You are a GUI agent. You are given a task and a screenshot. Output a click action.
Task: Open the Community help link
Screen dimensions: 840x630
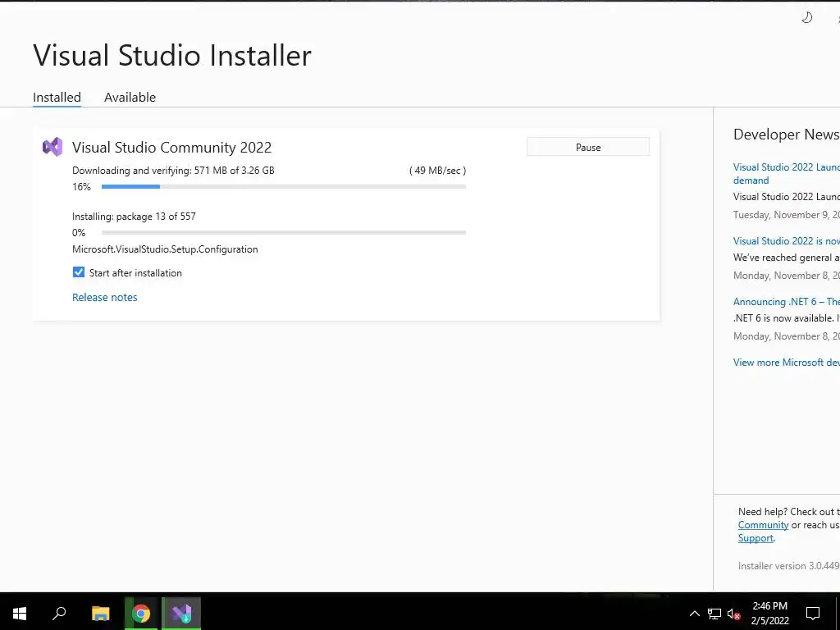tap(764, 525)
